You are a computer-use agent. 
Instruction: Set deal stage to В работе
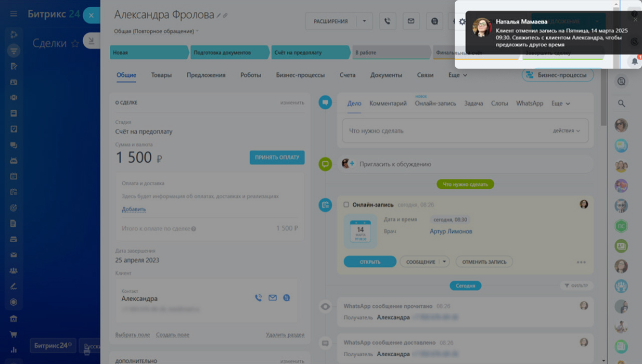(391, 53)
